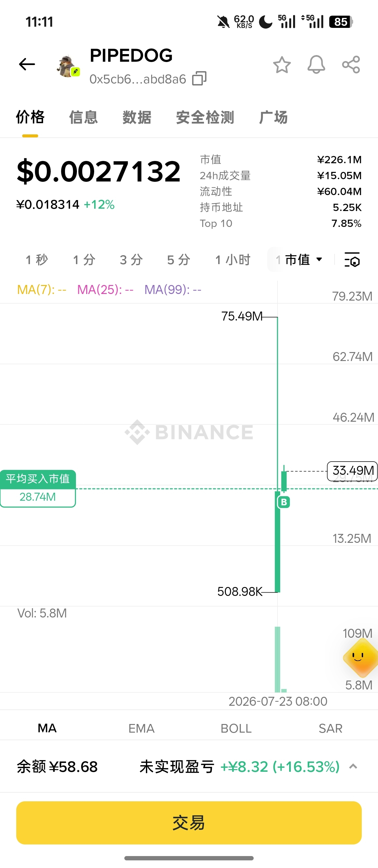Open the 数据 tab

(137, 117)
